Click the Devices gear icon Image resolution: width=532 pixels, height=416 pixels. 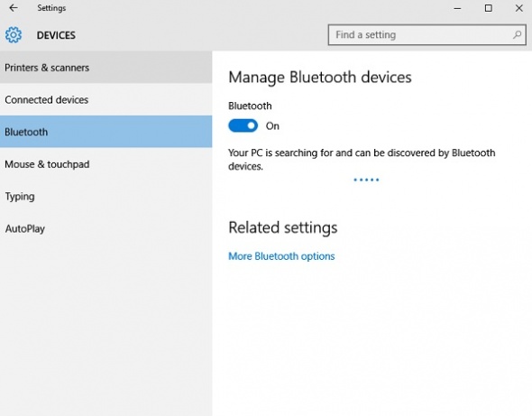tap(14, 35)
